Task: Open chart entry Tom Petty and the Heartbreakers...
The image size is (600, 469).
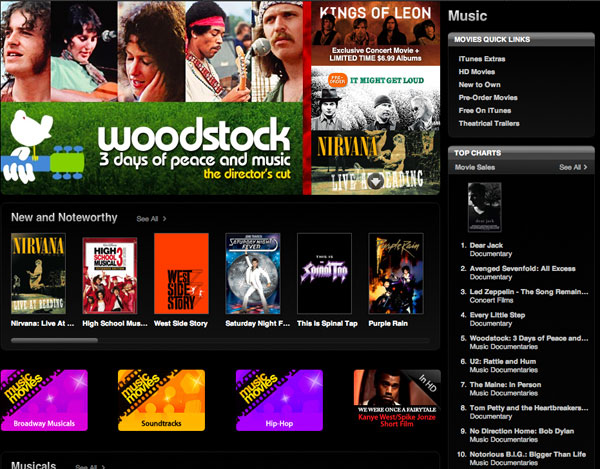Action: pos(529,408)
